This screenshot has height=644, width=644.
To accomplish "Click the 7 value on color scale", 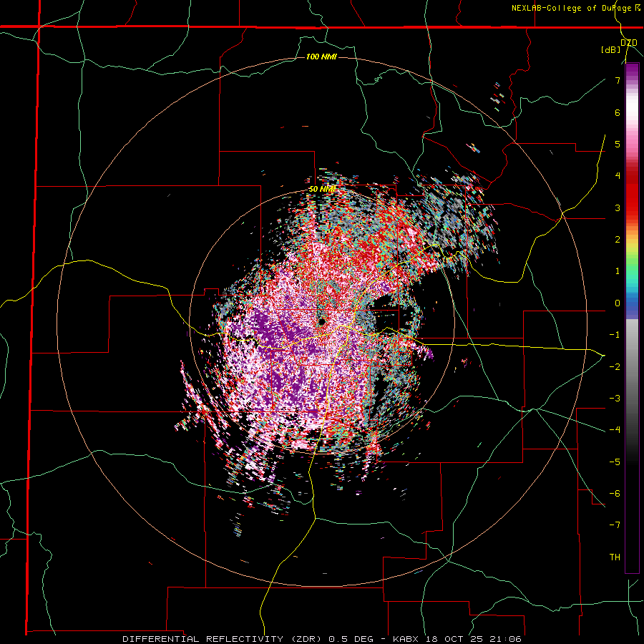I will (618, 80).
